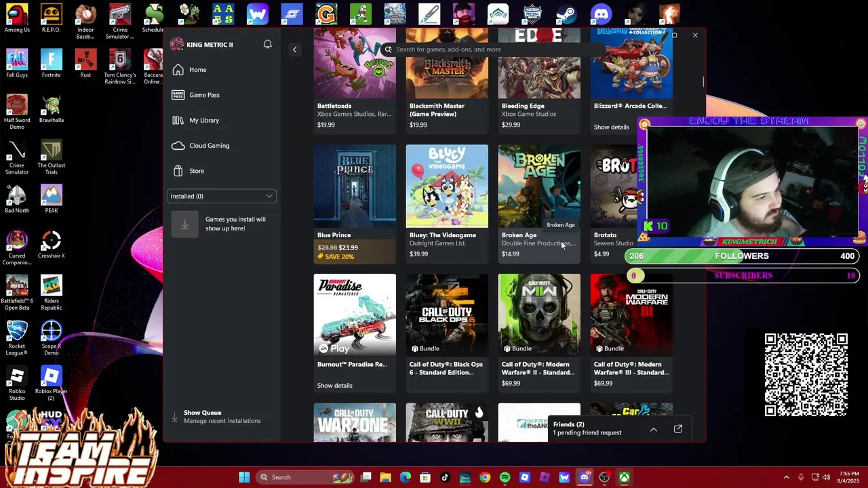Click Tom Clancy's Rainbow Six desktop icon
This screenshot has height=488, width=868.
pyautogui.click(x=119, y=67)
